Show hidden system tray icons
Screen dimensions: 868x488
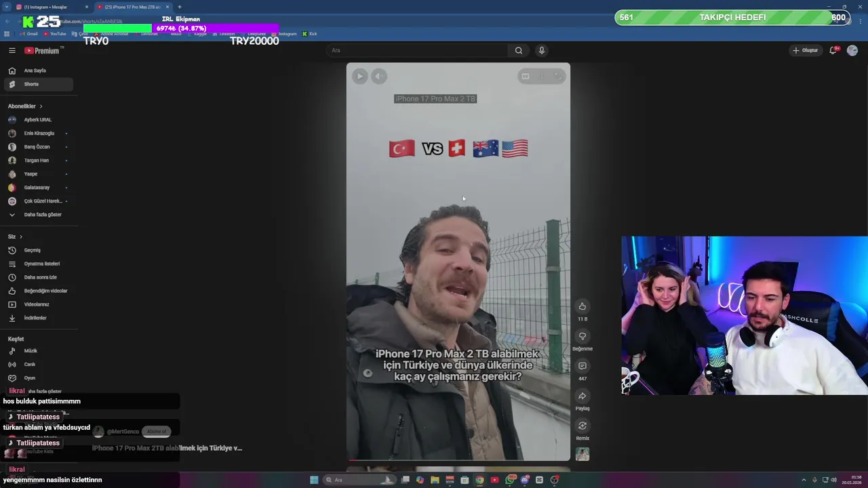tap(804, 480)
